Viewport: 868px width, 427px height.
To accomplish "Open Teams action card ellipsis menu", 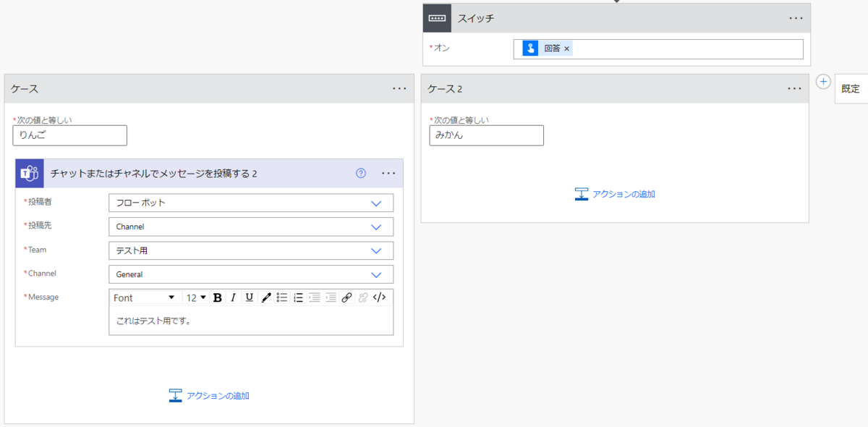I will 388,173.
